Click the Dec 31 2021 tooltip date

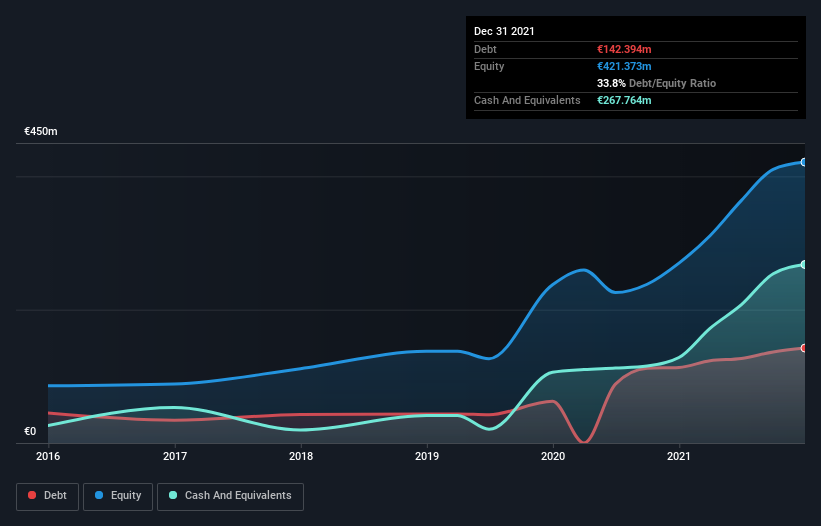point(504,31)
